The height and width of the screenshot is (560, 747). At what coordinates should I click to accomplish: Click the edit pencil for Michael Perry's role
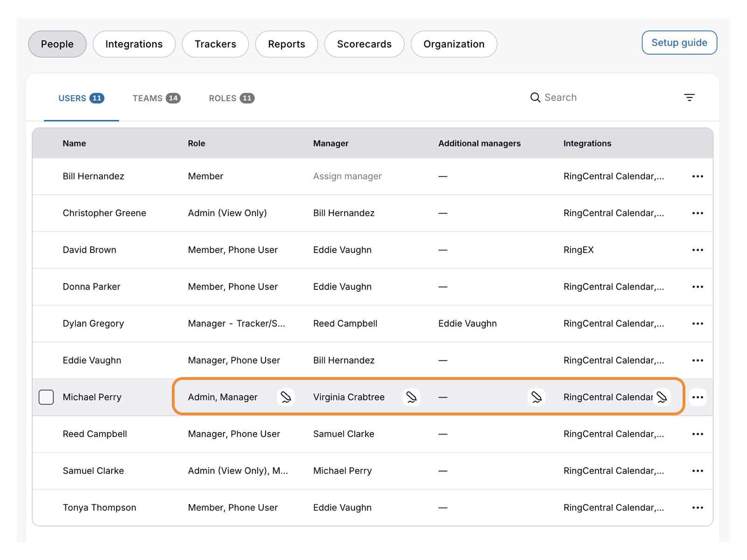[286, 397]
